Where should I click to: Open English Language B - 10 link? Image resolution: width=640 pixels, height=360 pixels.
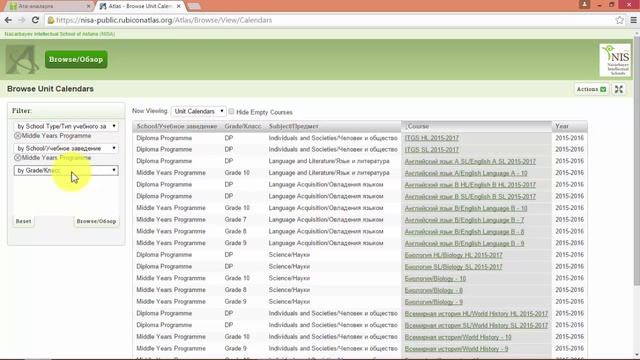point(466,209)
